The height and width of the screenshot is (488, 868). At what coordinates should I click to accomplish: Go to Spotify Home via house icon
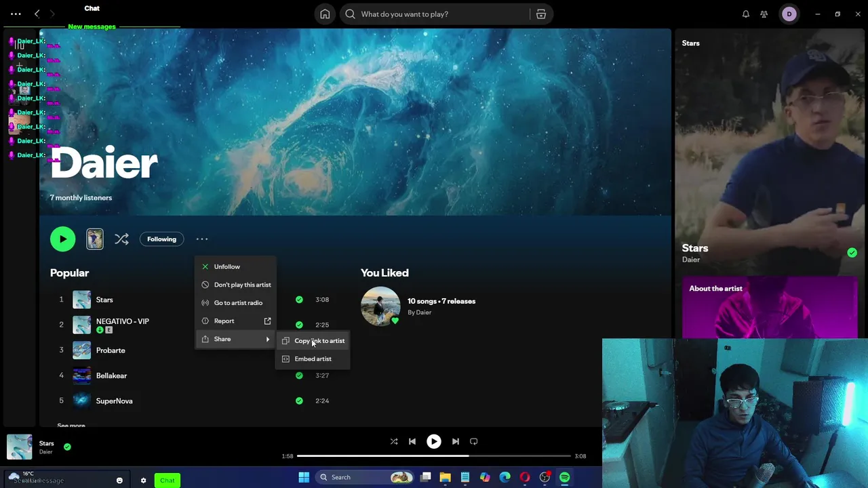coord(325,14)
